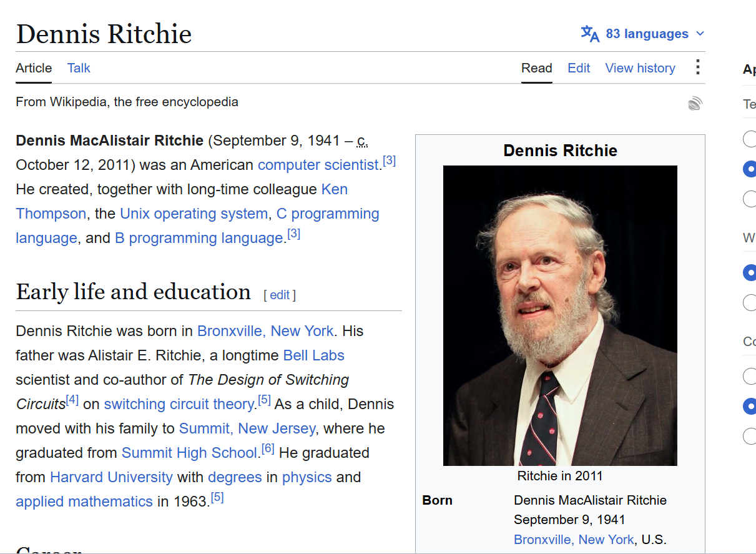Open the applied mathematics link

pos(84,502)
